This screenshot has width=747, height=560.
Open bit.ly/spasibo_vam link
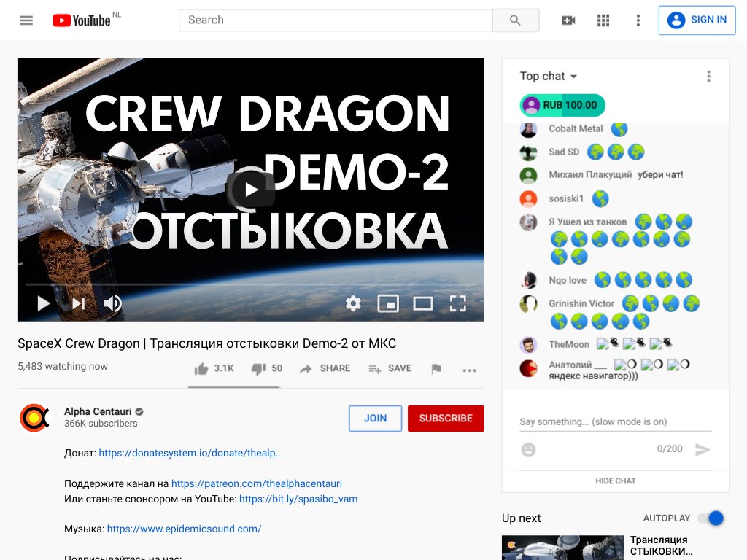click(298, 499)
